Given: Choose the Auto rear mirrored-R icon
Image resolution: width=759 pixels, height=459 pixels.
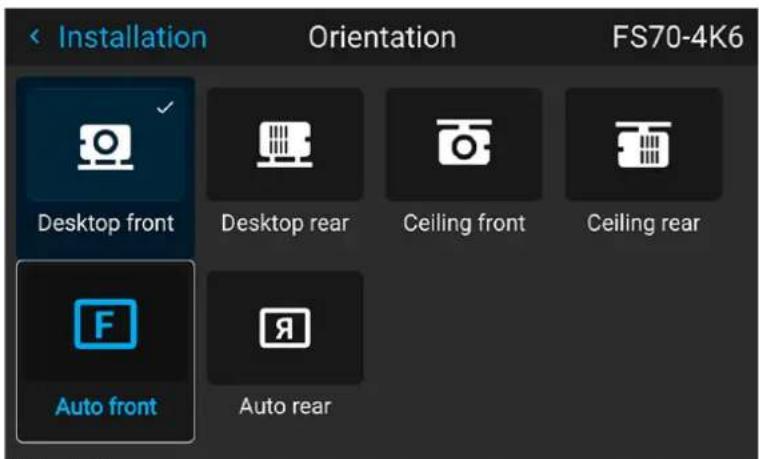Looking at the screenshot, I should (285, 328).
